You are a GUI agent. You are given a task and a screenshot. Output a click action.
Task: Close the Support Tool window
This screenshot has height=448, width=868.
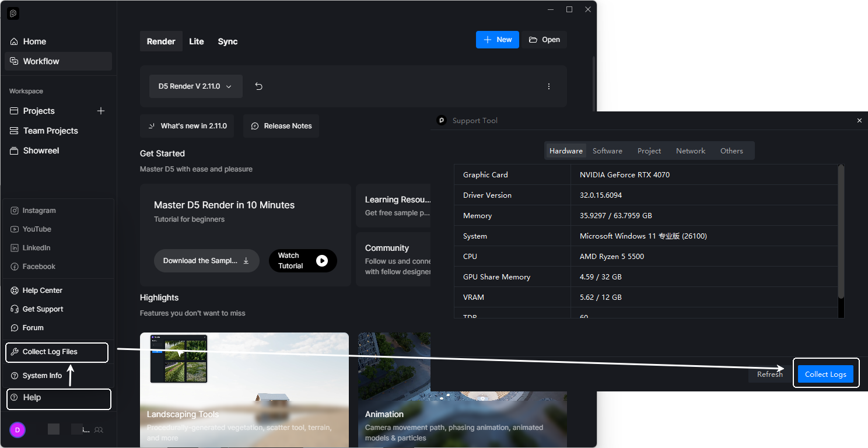pos(859,121)
